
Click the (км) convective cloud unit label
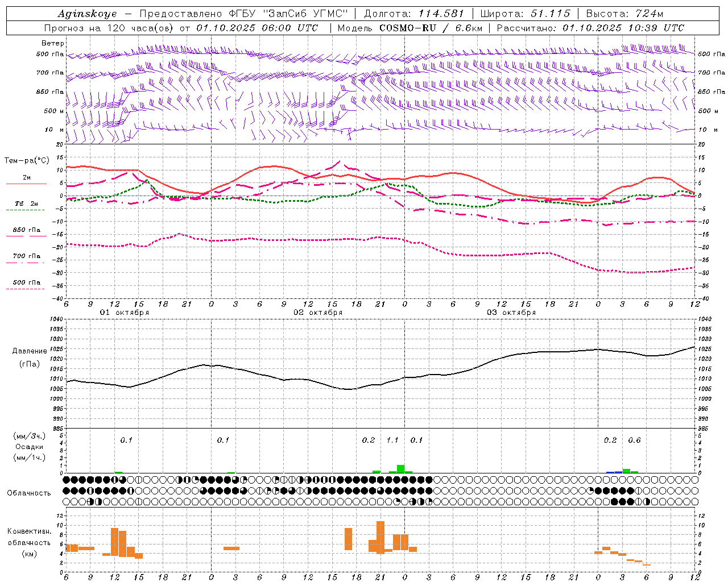30,554
